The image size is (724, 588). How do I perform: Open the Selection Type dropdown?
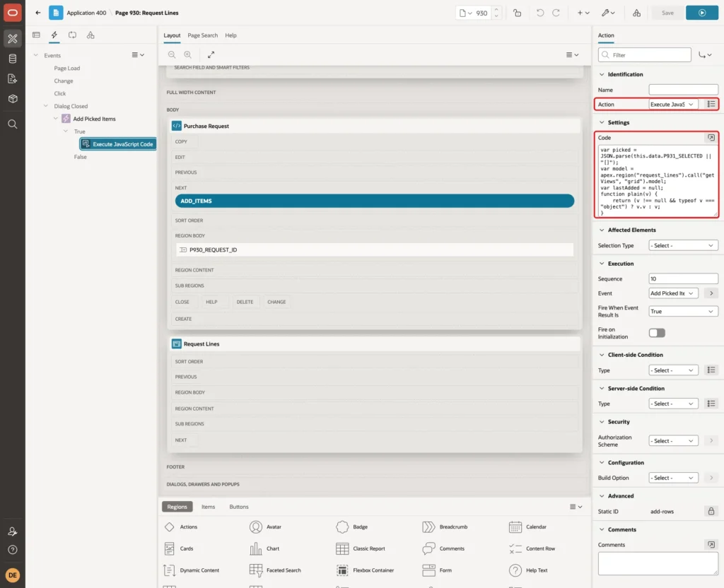coord(683,245)
